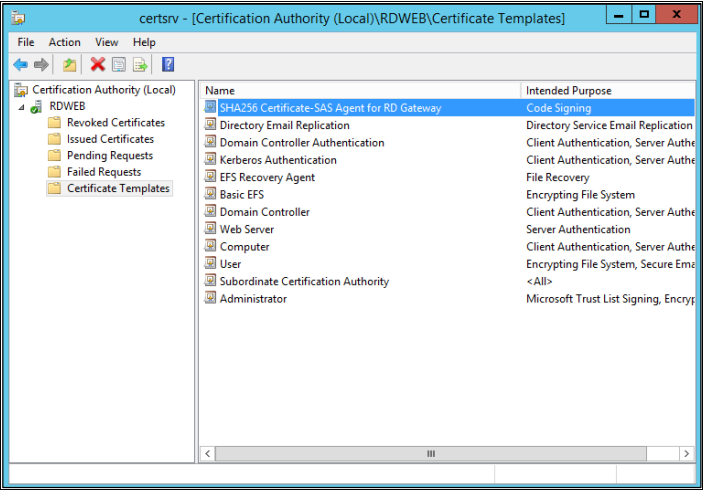Open the View menu
Viewport: 703px width, 490px height.
click(107, 42)
